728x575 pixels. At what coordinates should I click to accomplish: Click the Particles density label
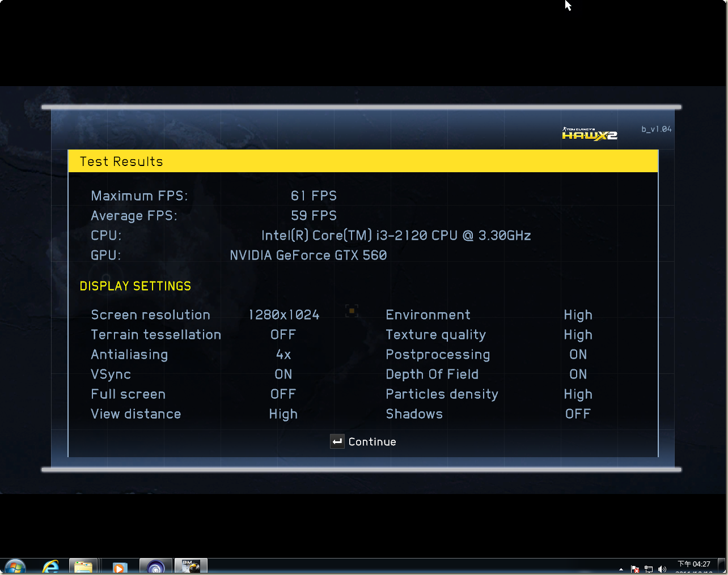[x=442, y=395]
